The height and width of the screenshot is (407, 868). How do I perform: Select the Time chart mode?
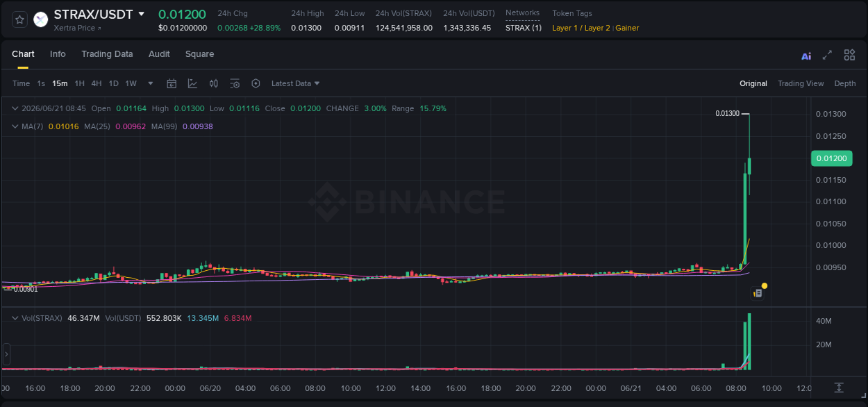(x=21, y=83)
